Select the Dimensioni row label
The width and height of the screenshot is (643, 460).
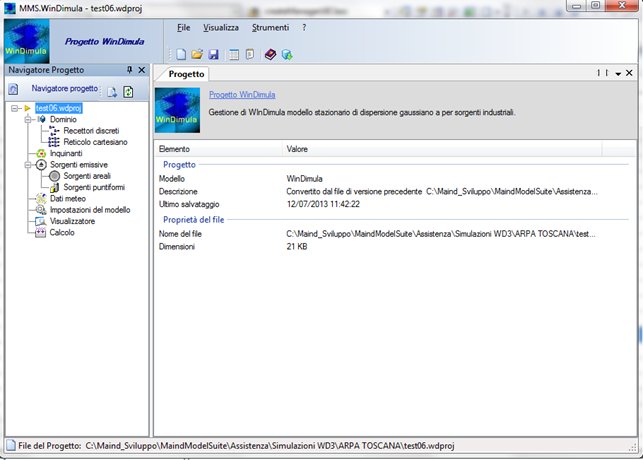click(177, 246)
